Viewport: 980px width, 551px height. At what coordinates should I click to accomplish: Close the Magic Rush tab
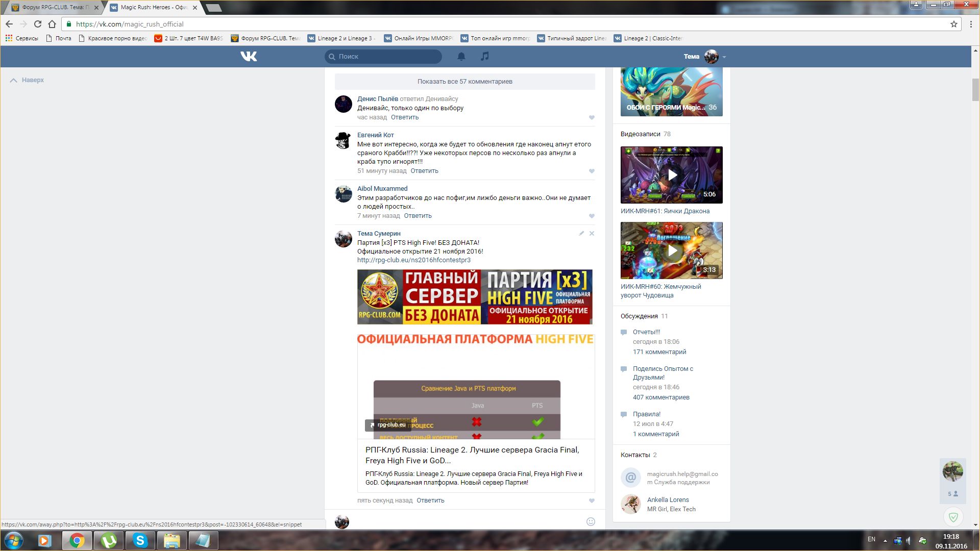tap(195, 8)
